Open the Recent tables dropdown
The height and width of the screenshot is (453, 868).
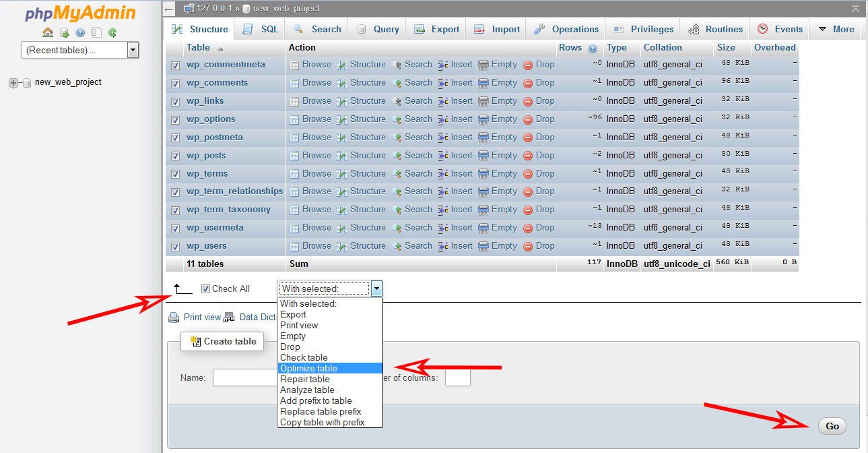pos(133,49)
